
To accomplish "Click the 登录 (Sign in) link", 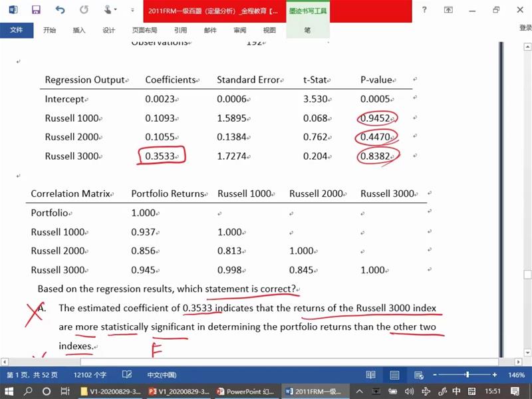I will 525,28.
